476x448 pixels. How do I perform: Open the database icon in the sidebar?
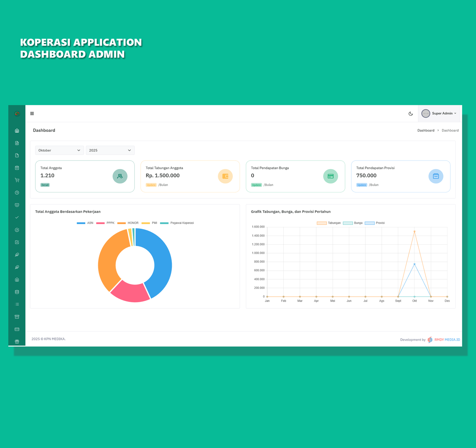point(17,292)
